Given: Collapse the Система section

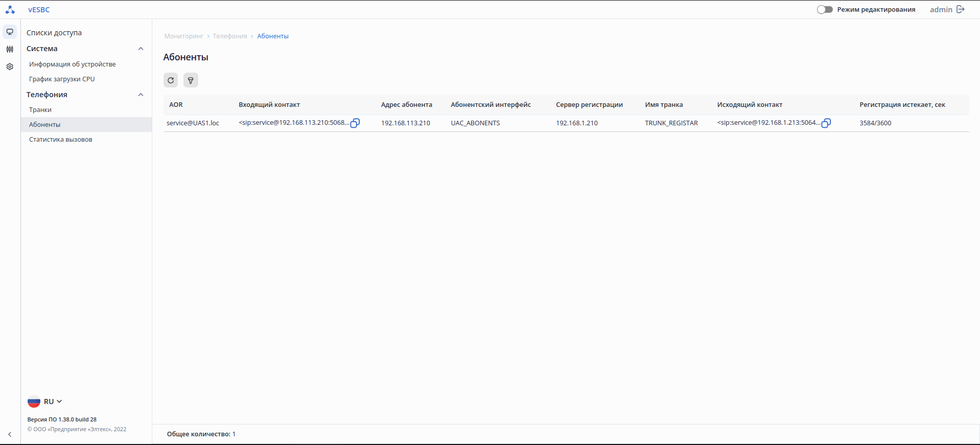Looking at the screenshot, I should 141,49.
